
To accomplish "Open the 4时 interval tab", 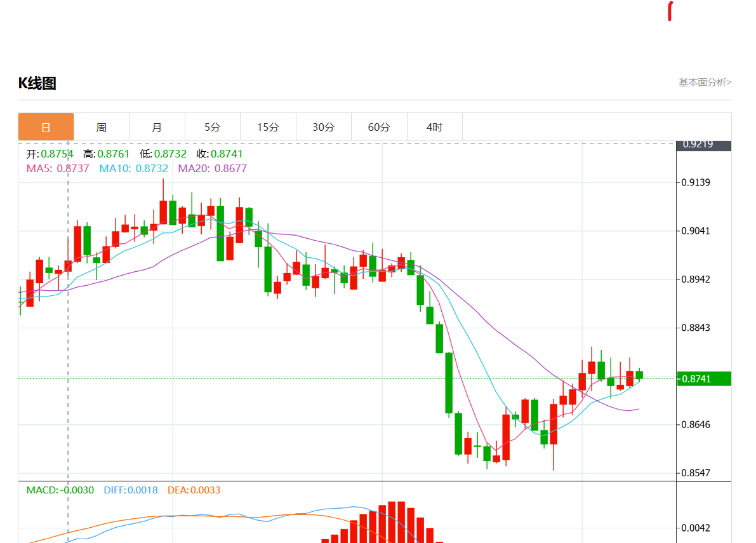I will tap(434, 127).
